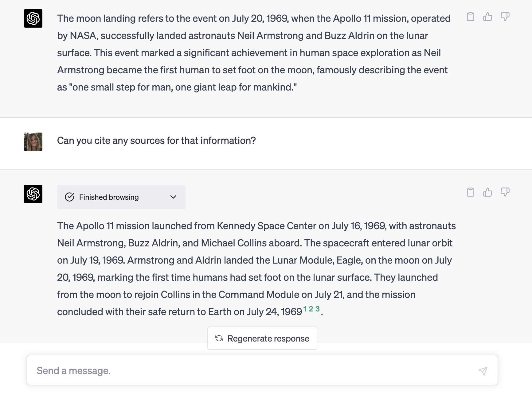Screen dimensions: 532x394
Task: Click the user profile photo avatar
Action: click(x=33, y=142)
